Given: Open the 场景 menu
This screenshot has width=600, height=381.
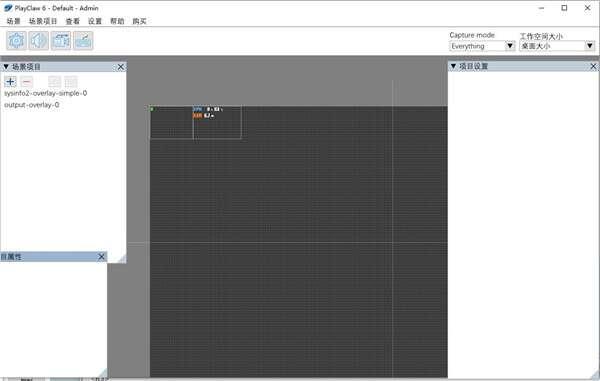Looking at the screenshot, I should (13, 21).
